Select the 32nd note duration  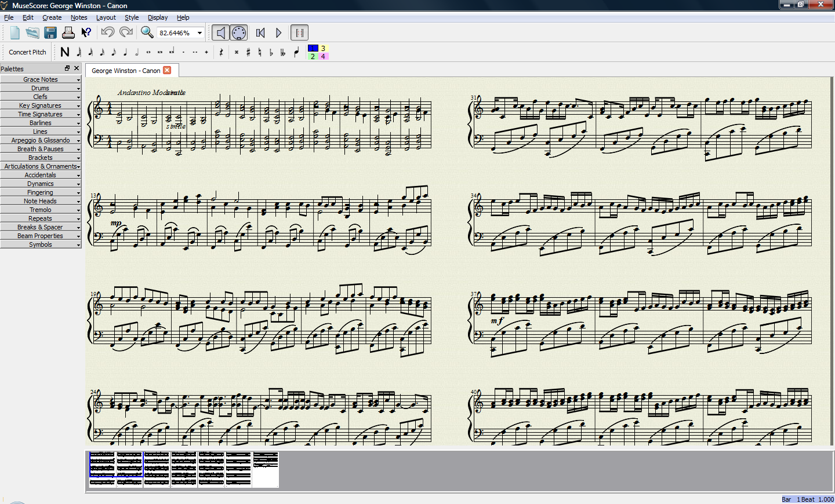tap(90, 52)
